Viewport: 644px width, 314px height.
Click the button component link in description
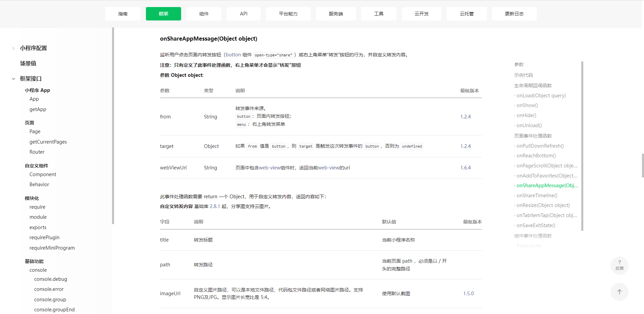pos(233,55)
